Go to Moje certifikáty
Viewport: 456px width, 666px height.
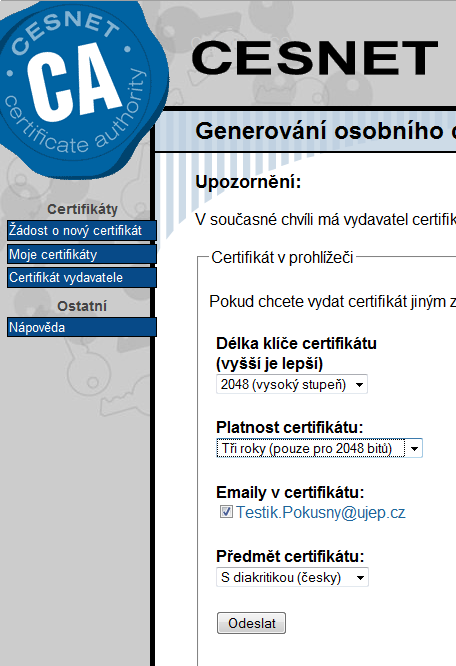click(82, 254)
